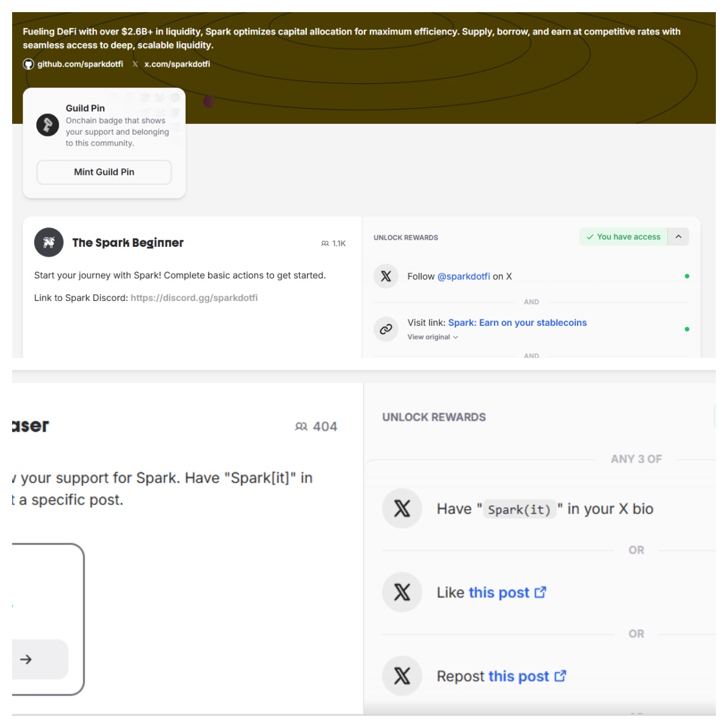Click the Guild Pin badge icon

point(48,125)
